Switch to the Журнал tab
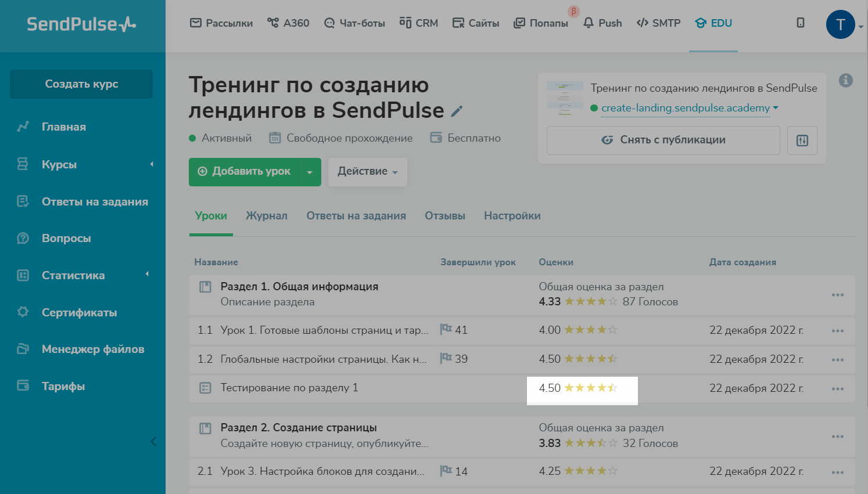 tap(266, 216)
